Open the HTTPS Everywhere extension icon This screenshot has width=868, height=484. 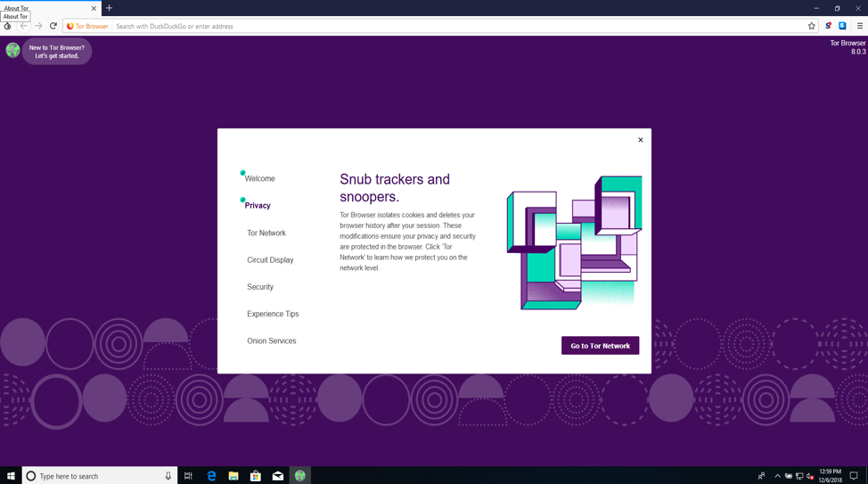coord(842,26)
